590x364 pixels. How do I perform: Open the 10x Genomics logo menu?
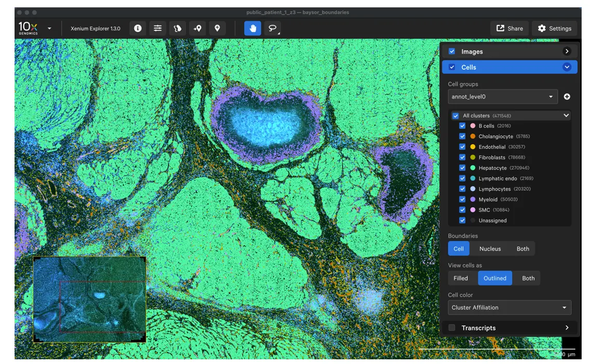point(28,28)
